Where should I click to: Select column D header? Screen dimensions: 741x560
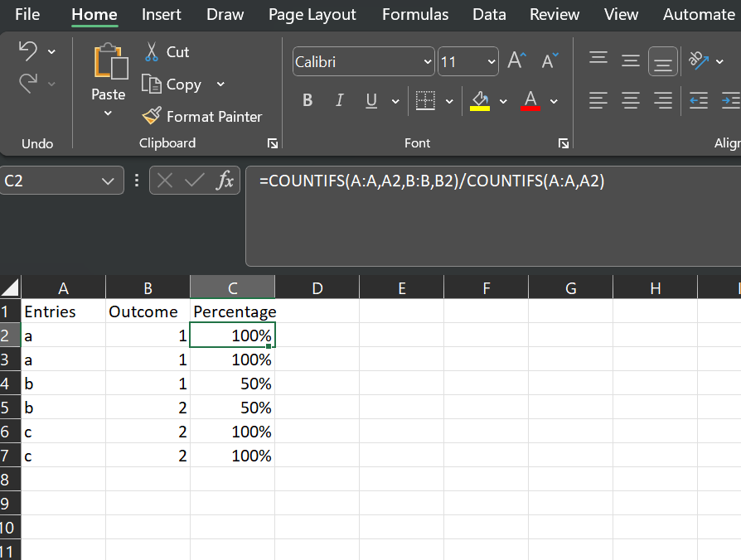pos(317,287)
